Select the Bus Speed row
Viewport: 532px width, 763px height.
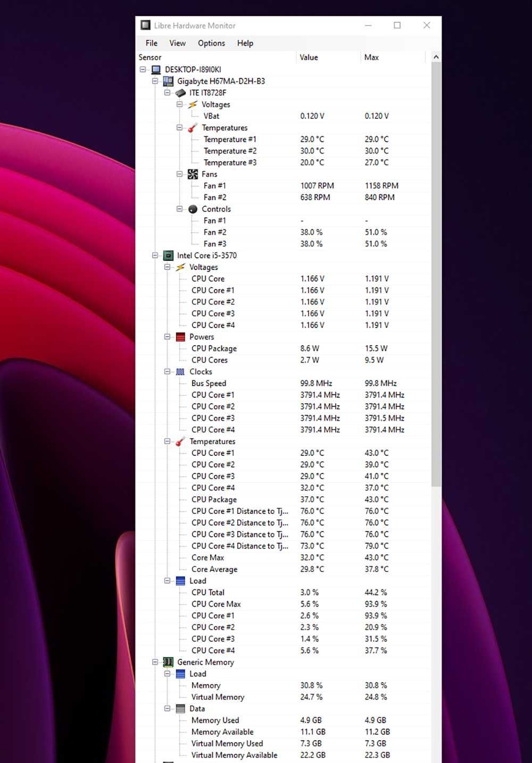tap(283, 383)
